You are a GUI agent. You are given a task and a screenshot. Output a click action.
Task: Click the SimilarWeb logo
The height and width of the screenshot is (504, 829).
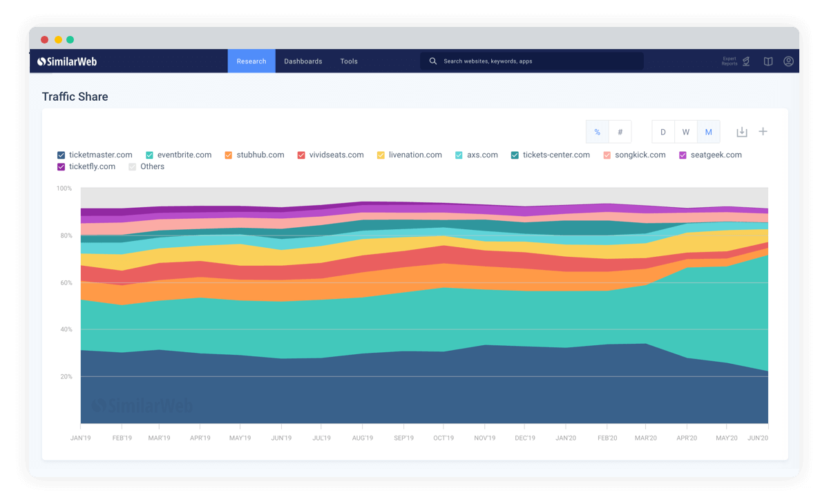click(x=67, y=61)
